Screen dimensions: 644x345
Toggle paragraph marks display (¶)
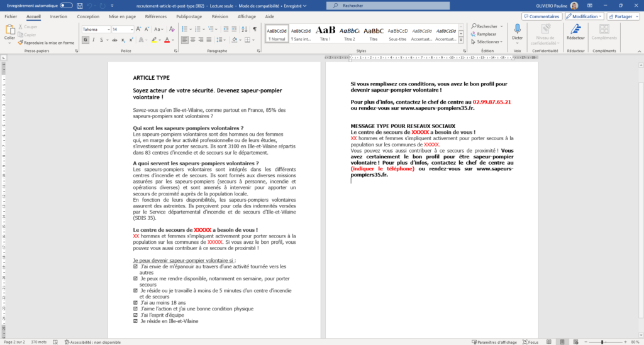pos(255,29)
